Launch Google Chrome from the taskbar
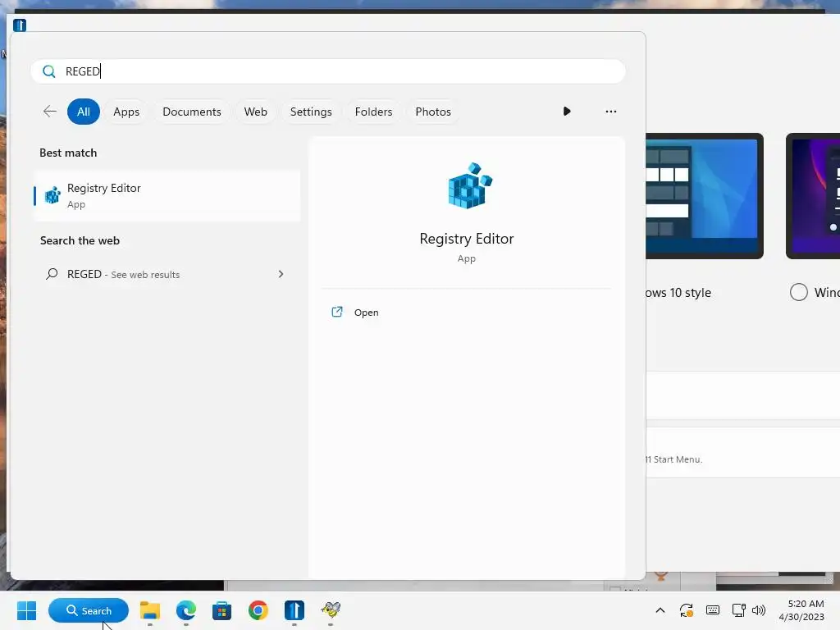This screenshot has height=630, width=840. 258,610
